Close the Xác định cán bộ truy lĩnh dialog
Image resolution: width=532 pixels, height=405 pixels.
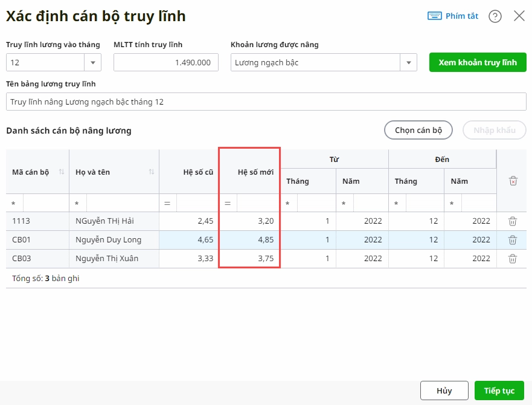pyautogui.click(x=519, y=16)
